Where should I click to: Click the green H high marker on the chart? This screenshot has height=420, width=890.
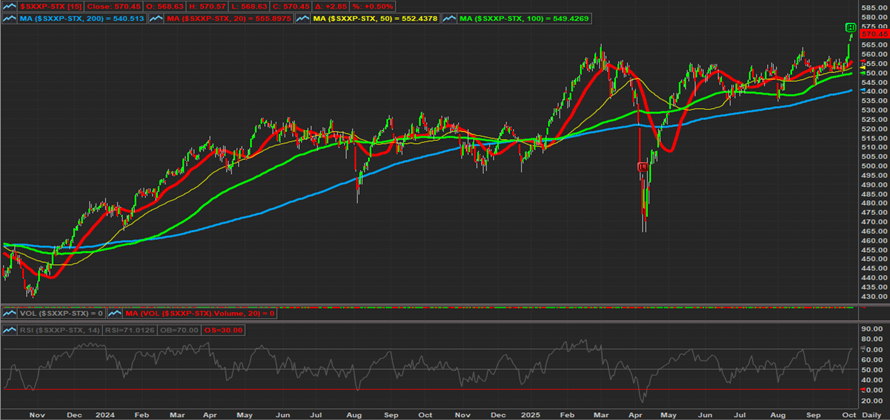(x=850, y=26)
